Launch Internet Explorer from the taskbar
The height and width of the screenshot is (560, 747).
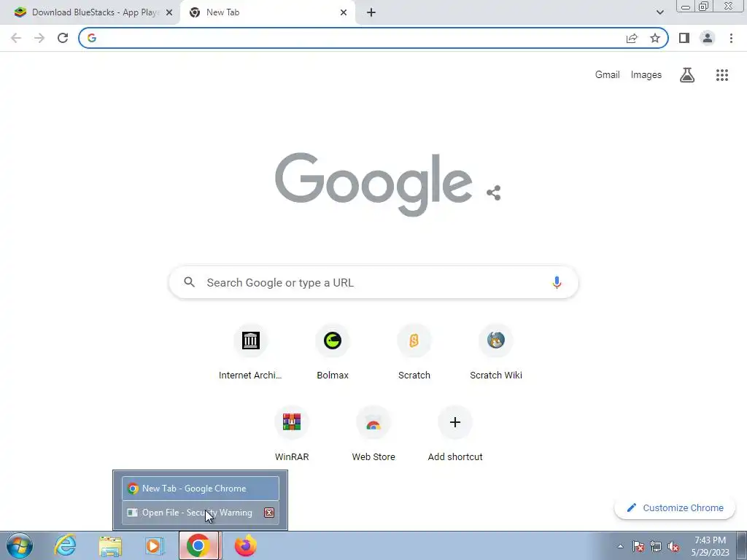(x=65, y=545)
